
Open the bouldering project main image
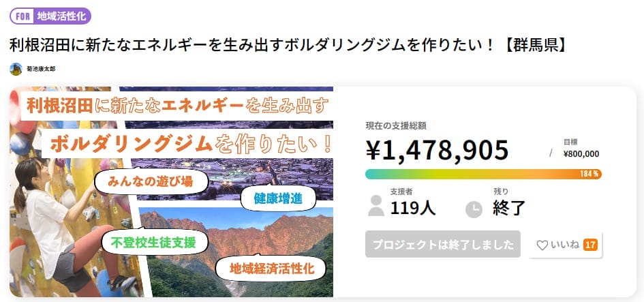pos(171,192)
